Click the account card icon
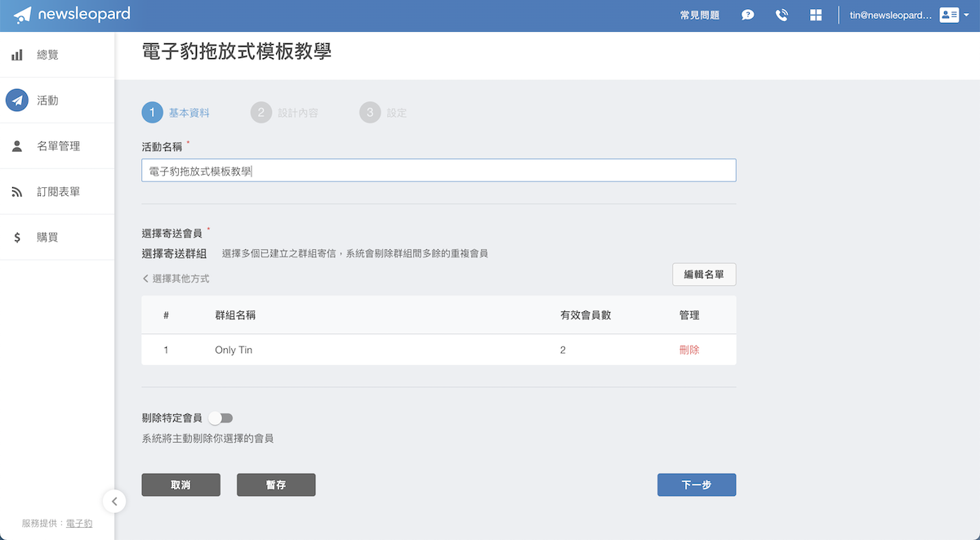Viewport: 980px width, 540px height. pyautogui.click(x=949, y=15)
